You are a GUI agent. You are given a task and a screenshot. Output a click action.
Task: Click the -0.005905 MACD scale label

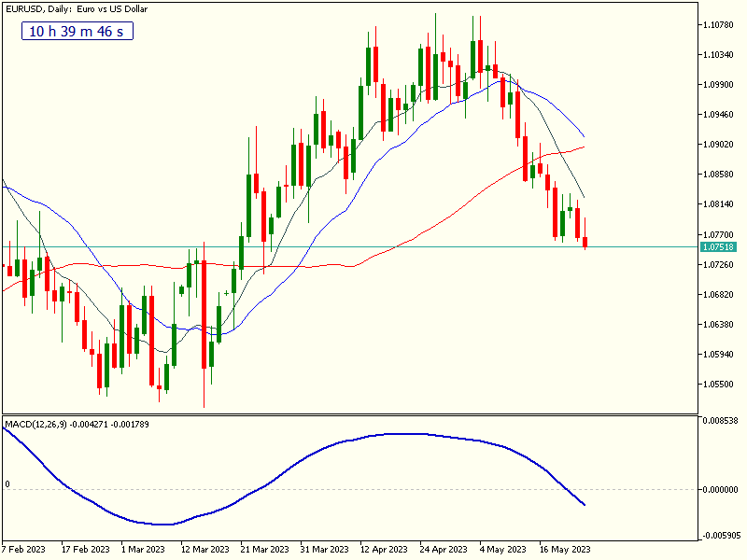click(720, 536)
